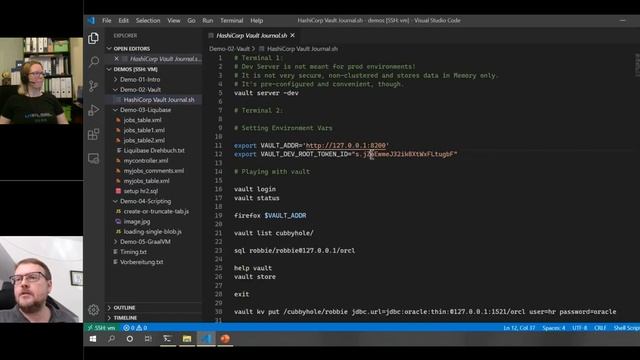This screenshot has height=360, width=640.
Task: Open File Explorer from taskbar
Action: 187,339
